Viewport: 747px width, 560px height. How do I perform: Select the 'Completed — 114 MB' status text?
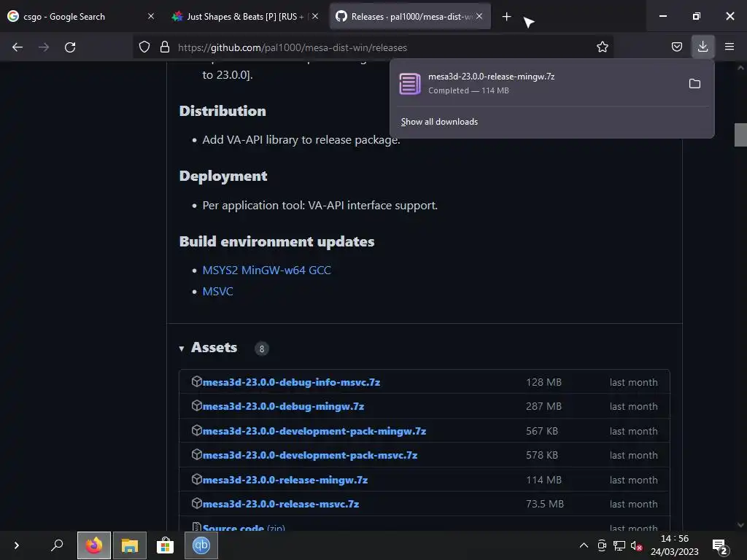click(468, 90)
